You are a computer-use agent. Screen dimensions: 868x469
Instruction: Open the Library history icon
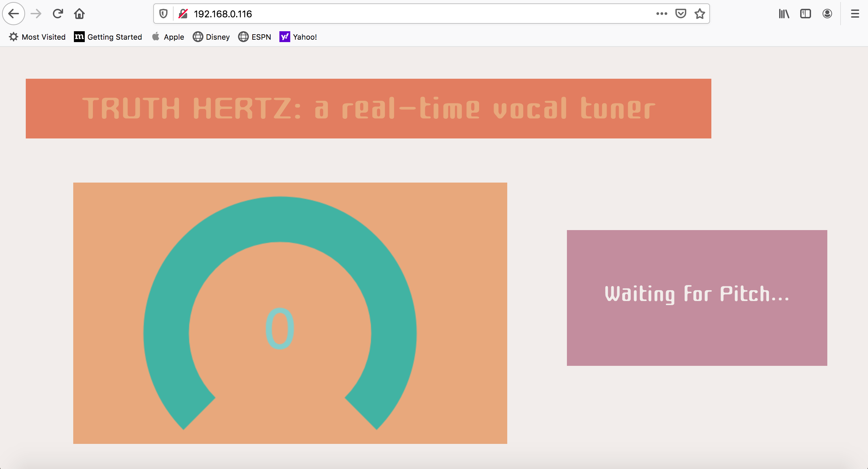tap(784, 14)
